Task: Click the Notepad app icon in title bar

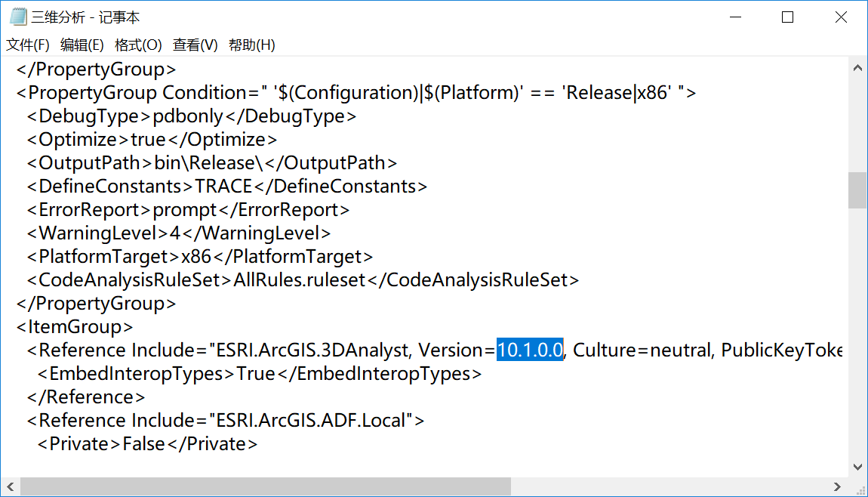Action: click(18, 17)
